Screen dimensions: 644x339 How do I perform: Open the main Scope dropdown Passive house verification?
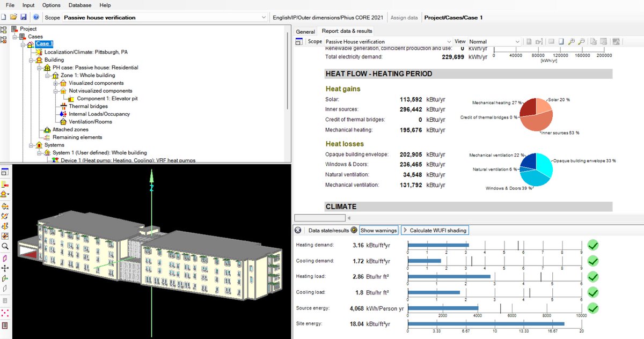164,18
